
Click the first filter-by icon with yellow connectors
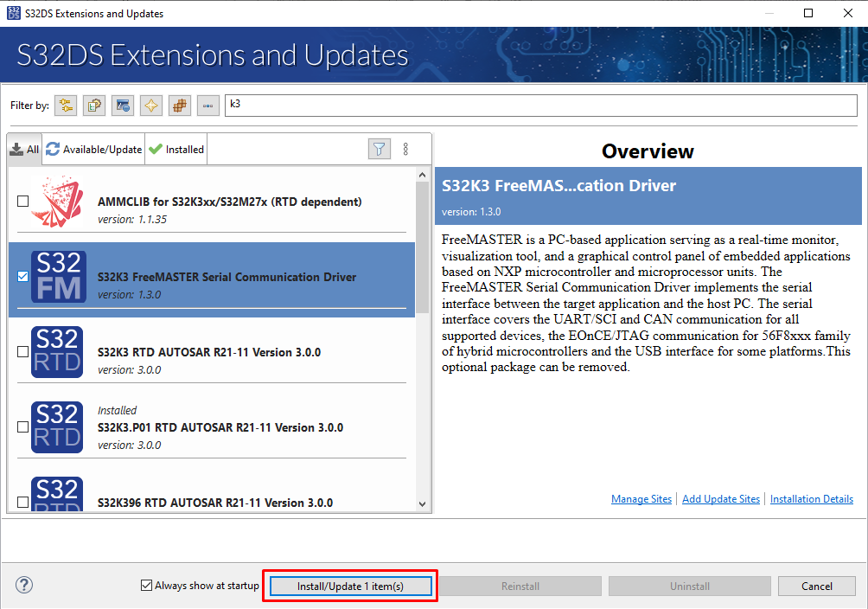pos(66,106)
